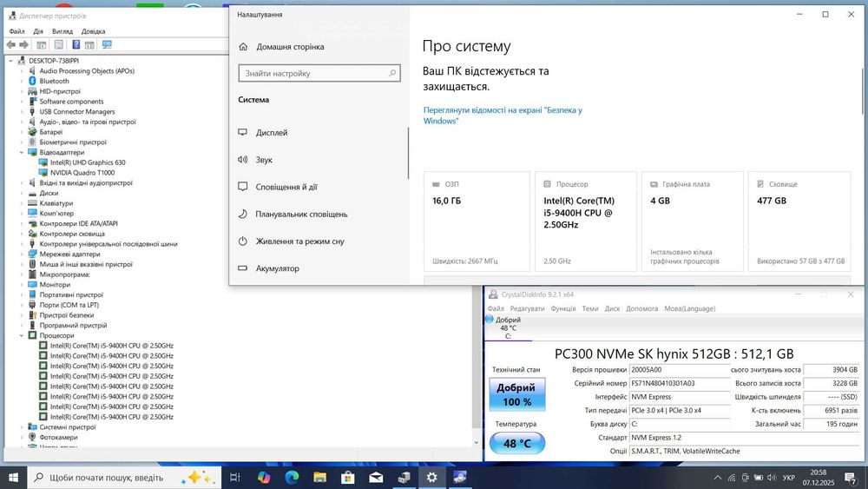Screen dimensions: 868x489
Task: Open network status icon in system tray
Action: click(x=732, y=478)
